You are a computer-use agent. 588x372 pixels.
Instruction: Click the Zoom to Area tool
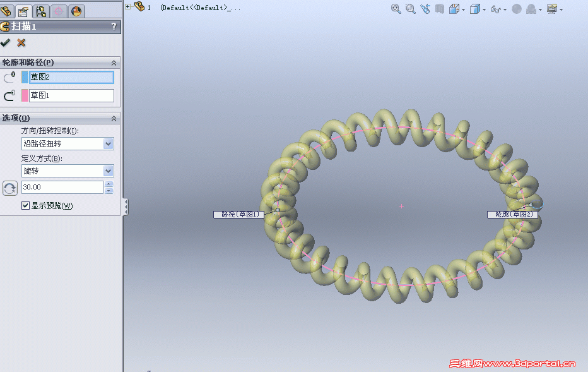click(411, 9)
